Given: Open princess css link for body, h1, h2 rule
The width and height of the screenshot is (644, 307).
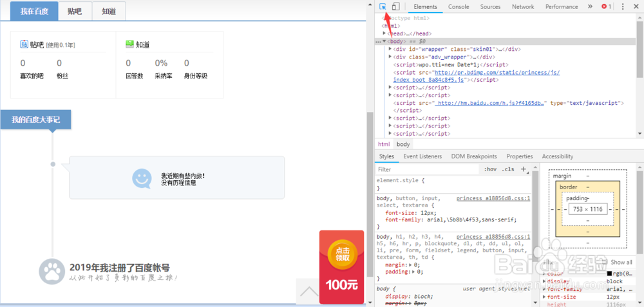Looking at the screenshot, I should 493,237.
